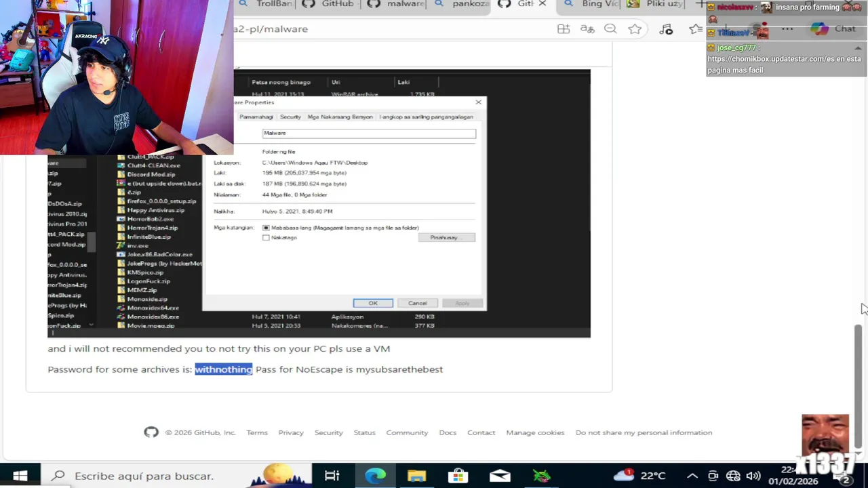
Task: Open the Status footer link
Action: pos(364,432)
